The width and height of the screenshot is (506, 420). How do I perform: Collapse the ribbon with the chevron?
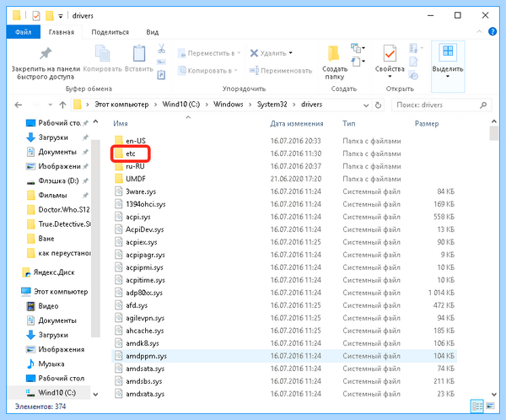tap(479, 32)
